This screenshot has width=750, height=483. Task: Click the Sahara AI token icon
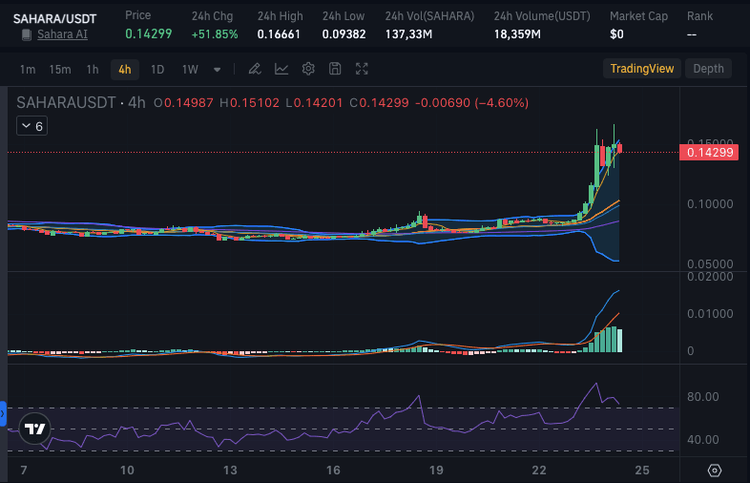tap(25, 35)
